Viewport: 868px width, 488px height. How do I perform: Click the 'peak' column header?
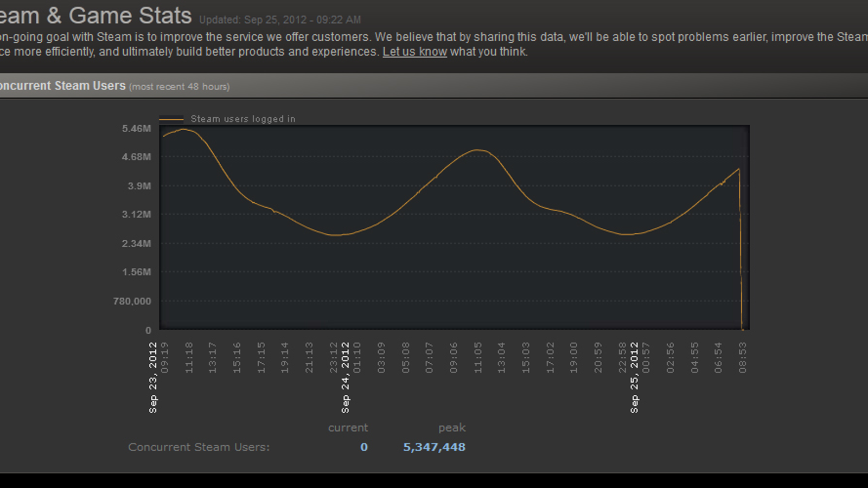coord(452,428)
